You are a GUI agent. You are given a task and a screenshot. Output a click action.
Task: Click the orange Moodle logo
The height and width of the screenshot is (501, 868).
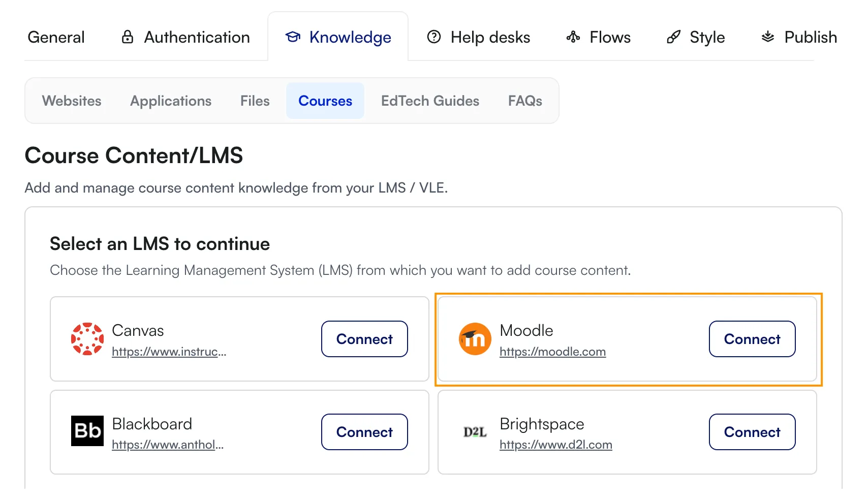coord(475,339)
